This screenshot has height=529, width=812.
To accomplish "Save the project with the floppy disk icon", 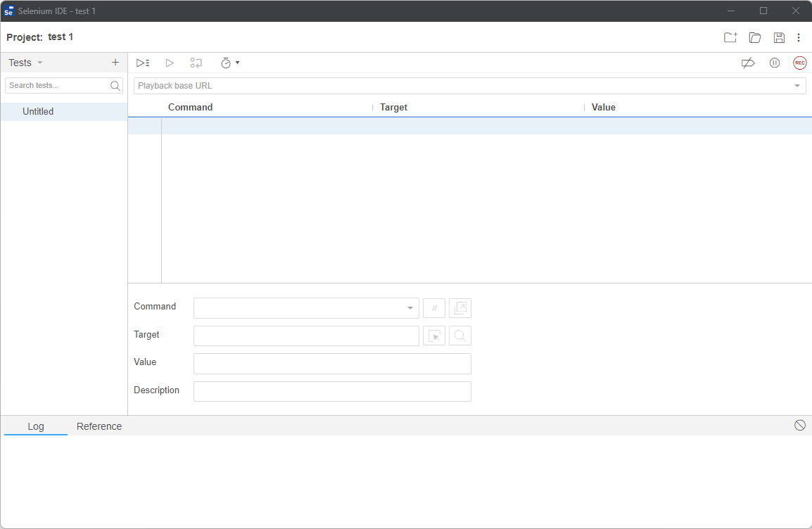I will (779, 37).
